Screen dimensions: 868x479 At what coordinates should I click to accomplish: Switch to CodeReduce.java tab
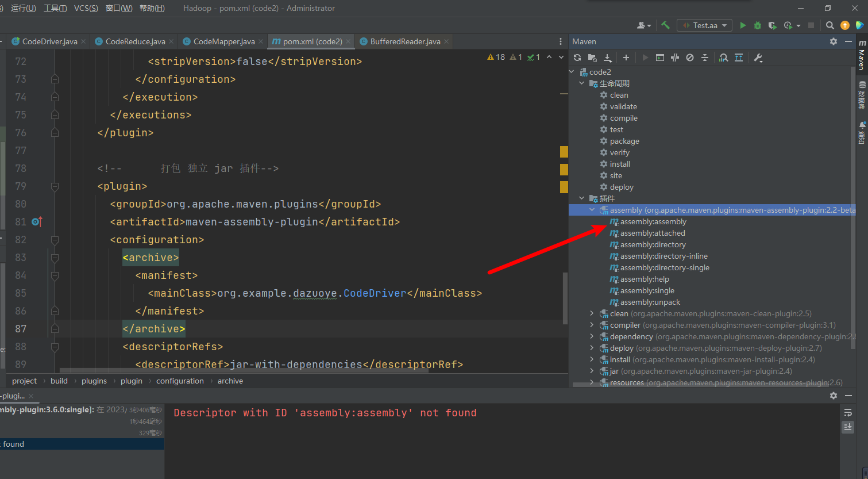136,41
